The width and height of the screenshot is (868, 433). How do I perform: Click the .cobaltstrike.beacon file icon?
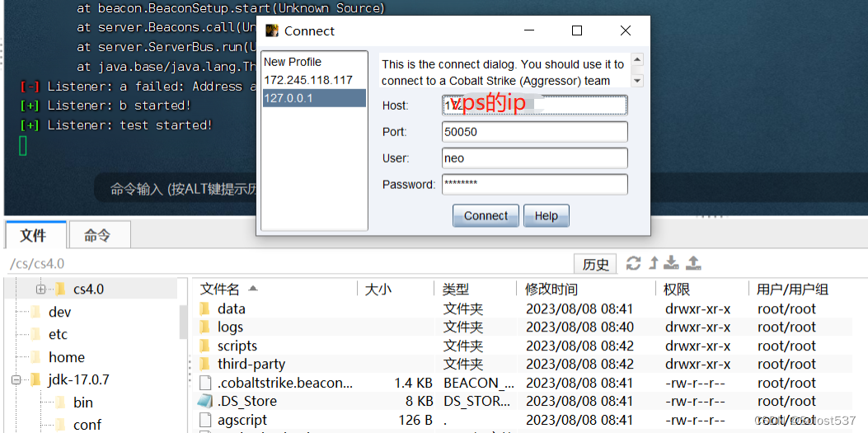point(204,383)
